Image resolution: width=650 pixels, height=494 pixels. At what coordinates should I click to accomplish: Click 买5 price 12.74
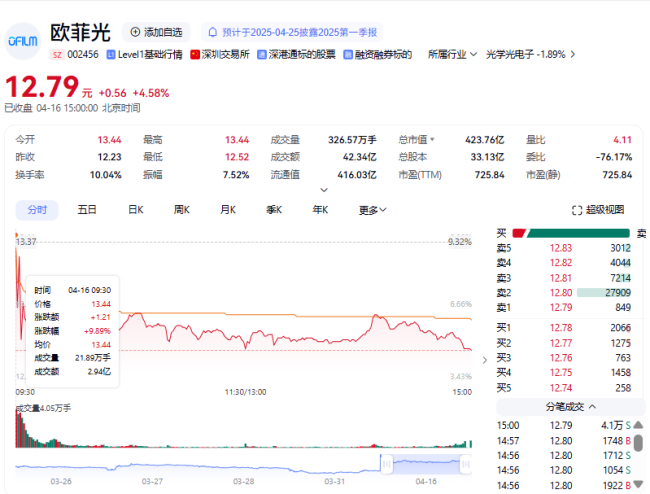click(560, 388)
